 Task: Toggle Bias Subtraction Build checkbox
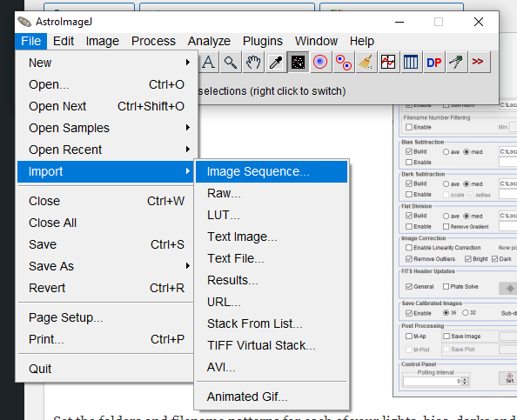pos(409,151)
